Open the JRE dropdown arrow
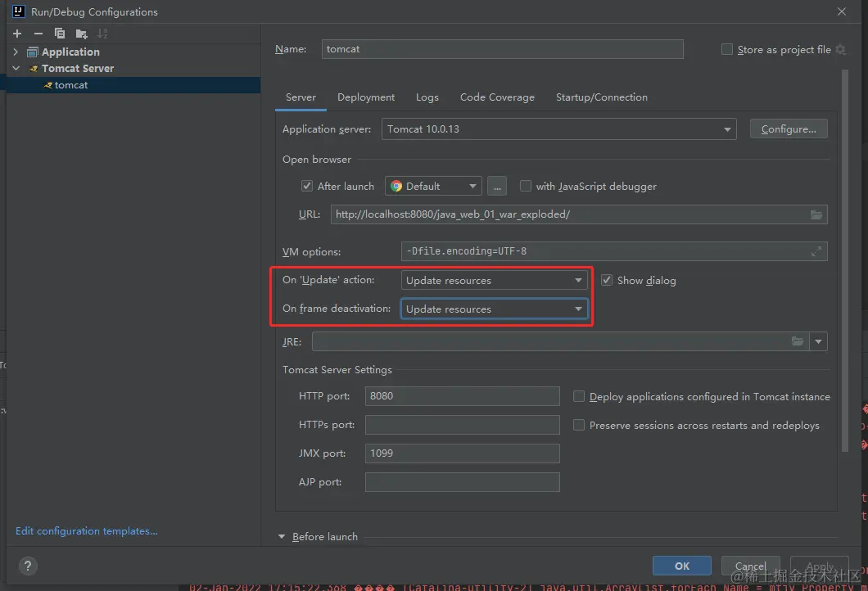Image resolution: width=868 pixels, height=591 pixels. click(x=818, y=341)
